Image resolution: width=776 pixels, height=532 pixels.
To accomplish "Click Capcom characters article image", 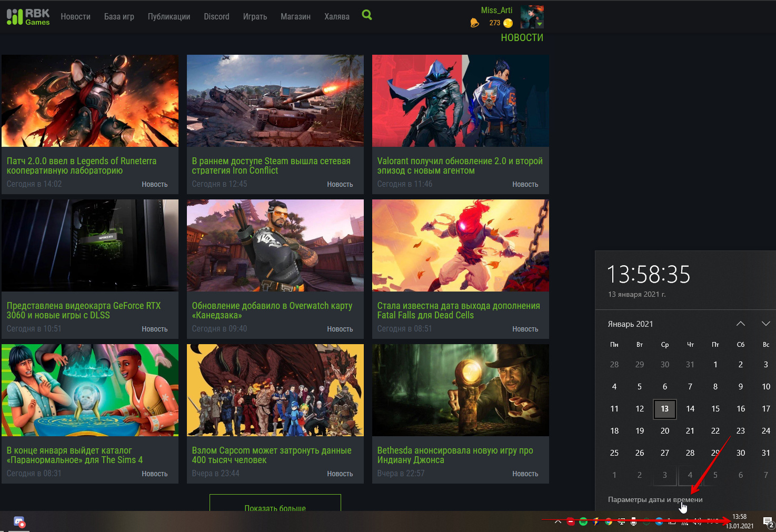I will click(275, 390).
